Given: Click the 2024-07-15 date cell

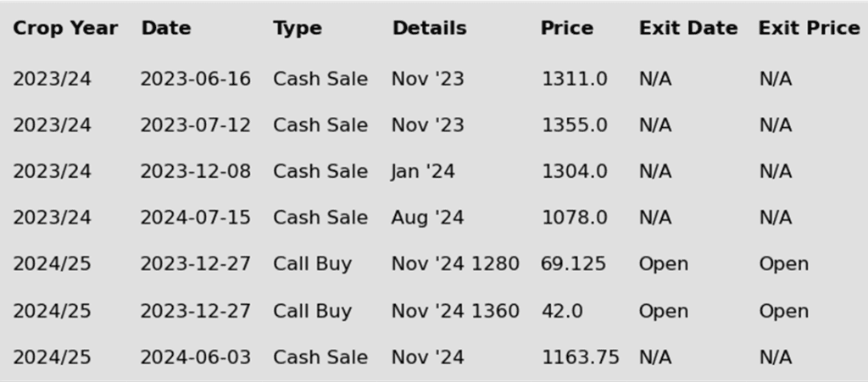Looking at the screenshot, I should pos(196,218).
